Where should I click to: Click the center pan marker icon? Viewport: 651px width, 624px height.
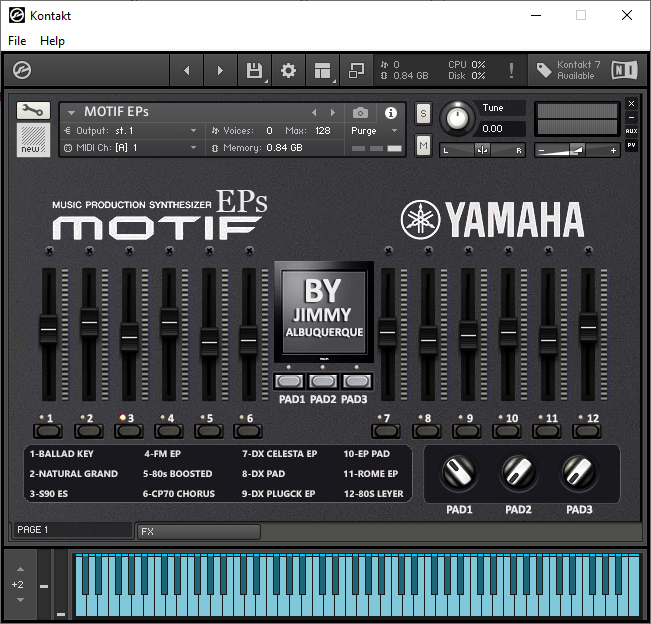482,150
